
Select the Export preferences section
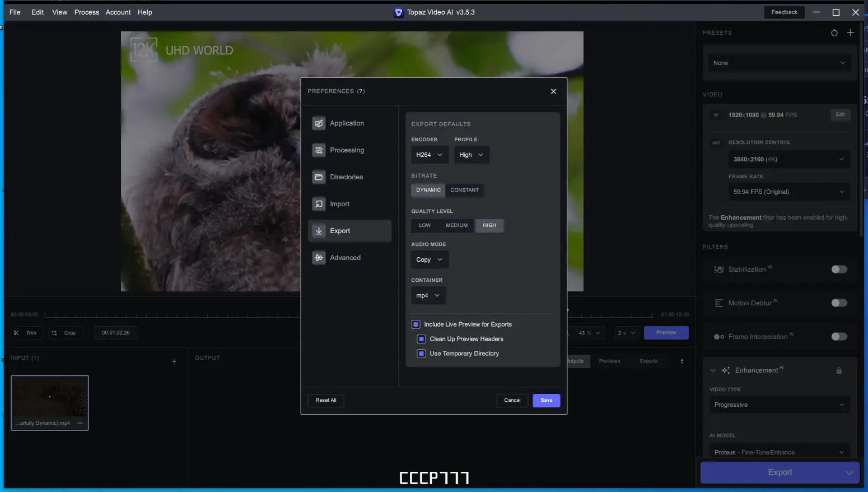(349, 231)
